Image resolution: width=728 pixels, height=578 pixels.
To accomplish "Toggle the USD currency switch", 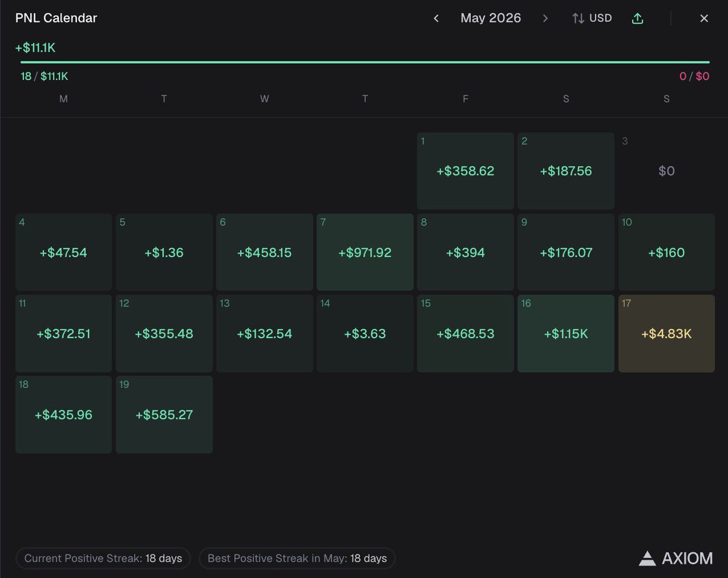I will point(592,18).
